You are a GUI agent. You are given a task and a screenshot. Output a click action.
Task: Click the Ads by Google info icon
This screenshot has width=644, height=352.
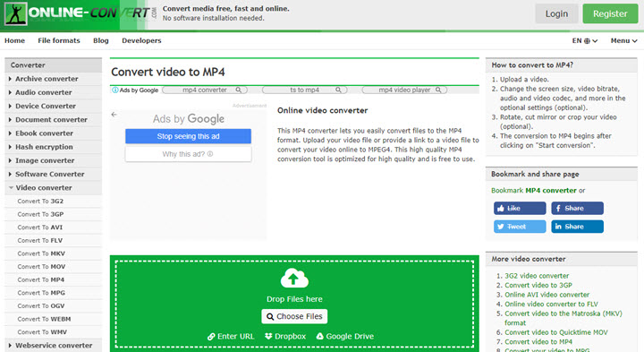click(x=115, y=90)
